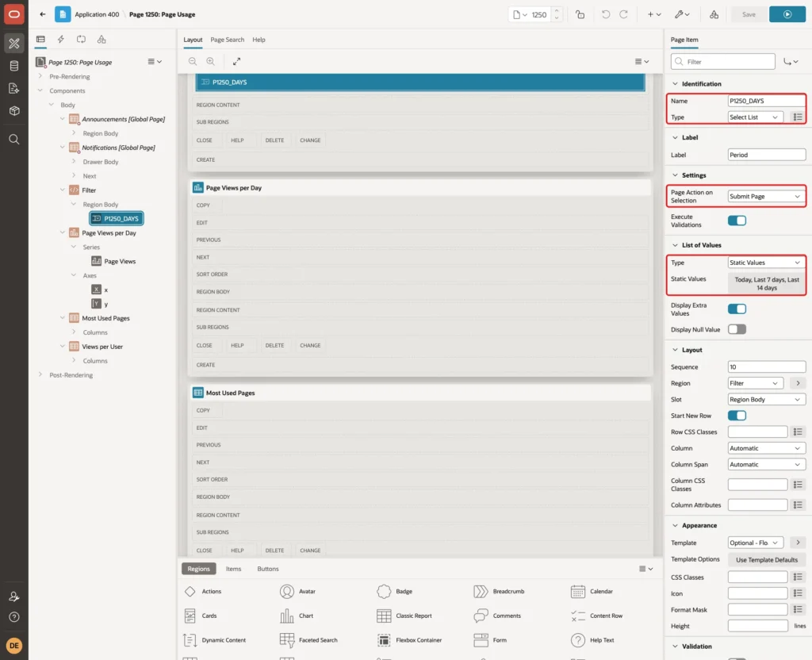
Task: Open the Page Action on Selection dropdown
Action: (767, 197)
